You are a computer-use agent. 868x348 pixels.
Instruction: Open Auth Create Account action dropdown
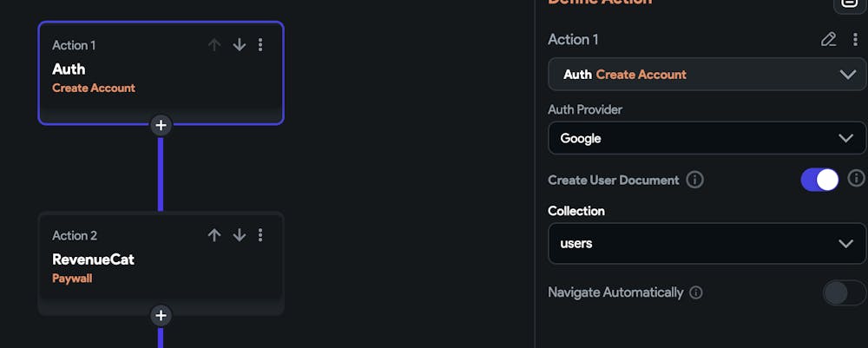tap(707, 75)
